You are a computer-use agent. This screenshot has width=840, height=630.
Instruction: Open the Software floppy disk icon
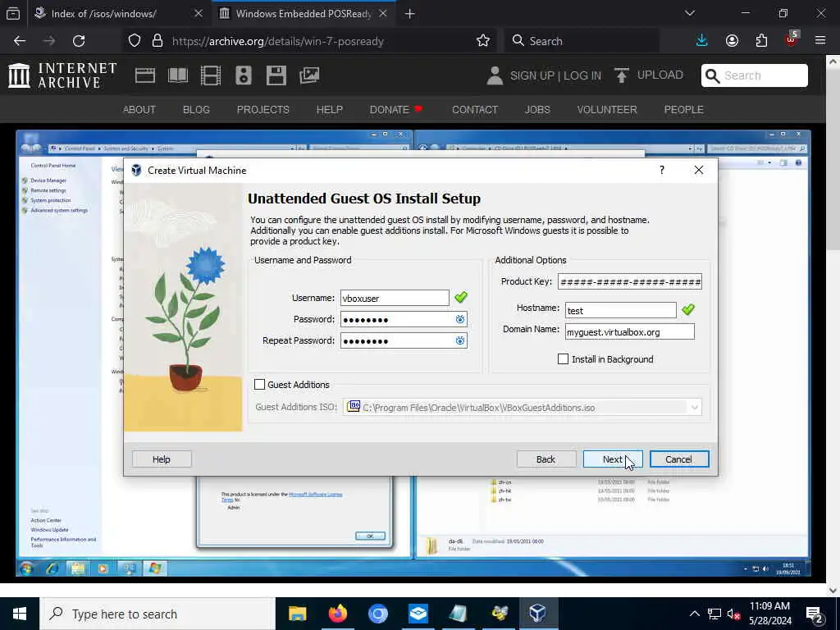coord(276,75)
